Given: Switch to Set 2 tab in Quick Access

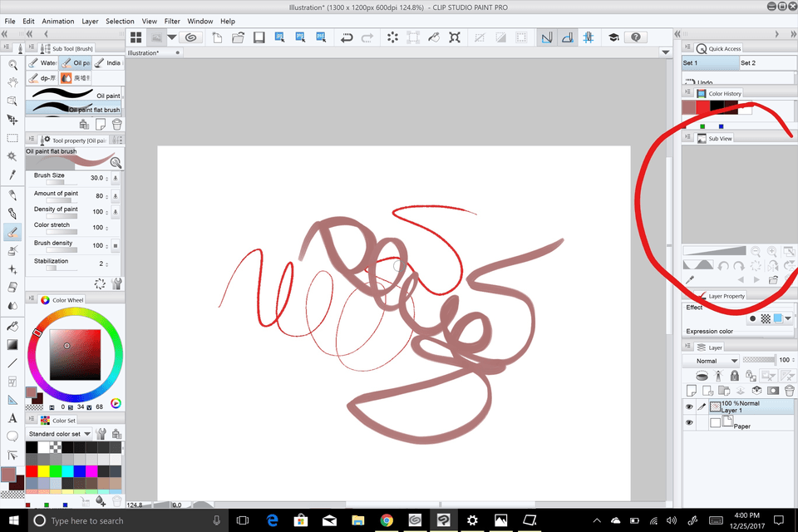Looking at the screenshot, I should pyautogui.click(x=748, y=63).
